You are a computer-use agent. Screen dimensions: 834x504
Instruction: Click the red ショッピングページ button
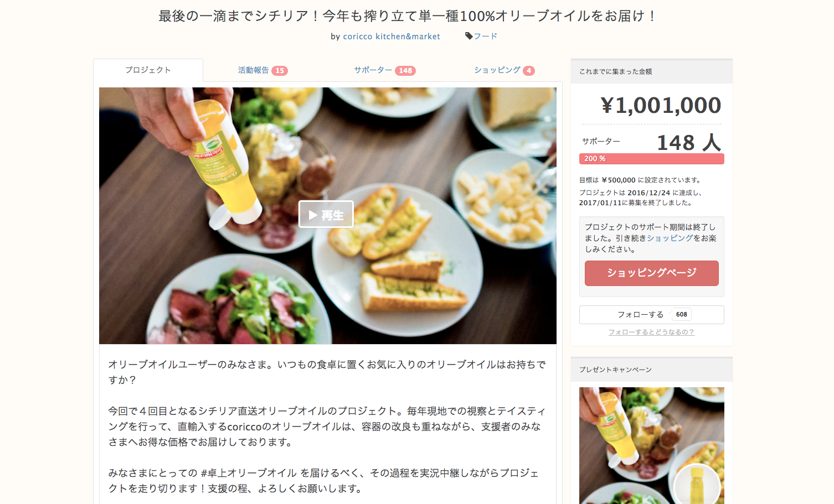(651, 273)
